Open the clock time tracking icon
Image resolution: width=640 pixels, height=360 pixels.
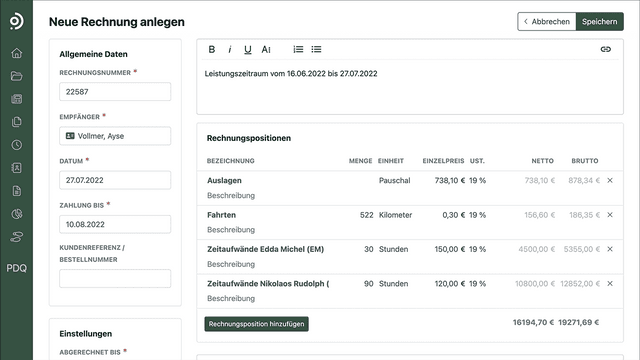click(x=16, y=145)
